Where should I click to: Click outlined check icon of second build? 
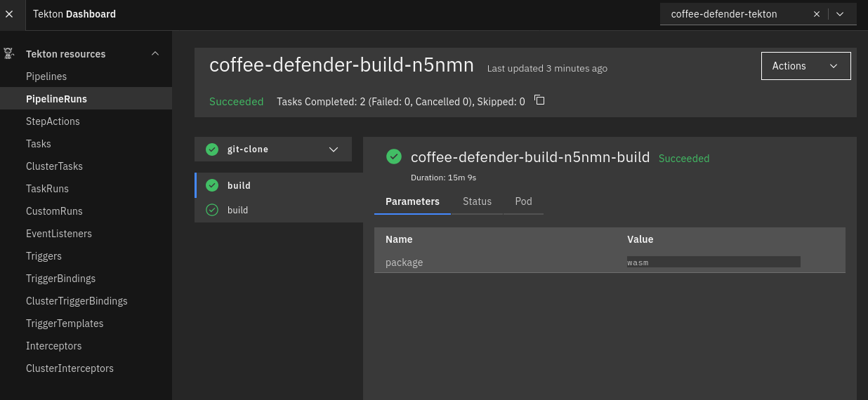(x=212, y=210)
